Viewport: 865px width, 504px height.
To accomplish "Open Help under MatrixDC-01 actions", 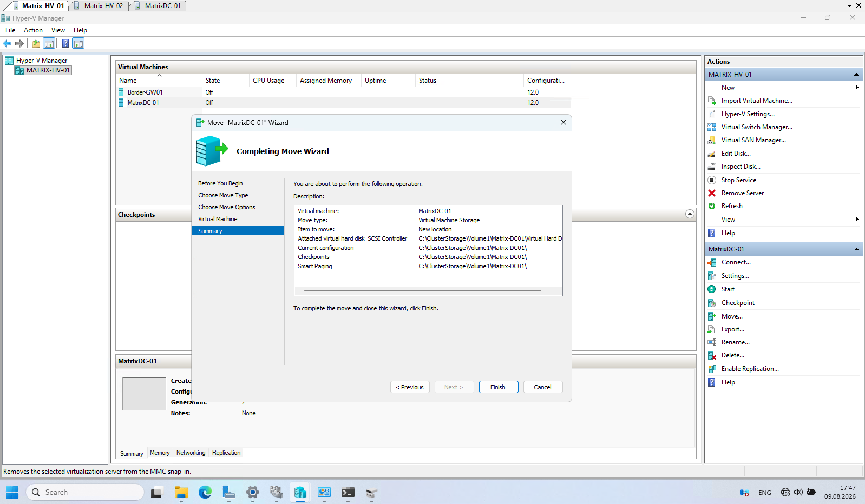I will tap(728, 382).
